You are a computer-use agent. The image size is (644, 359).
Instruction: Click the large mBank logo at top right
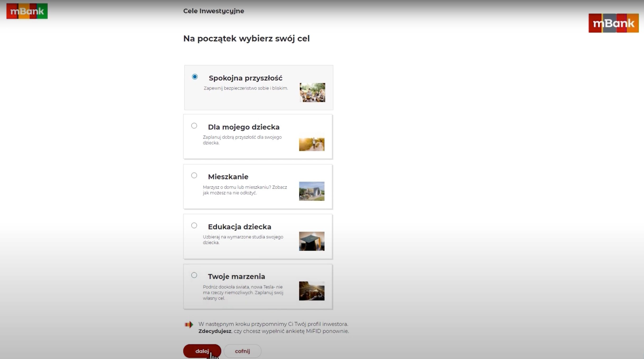tap(613, 23)
